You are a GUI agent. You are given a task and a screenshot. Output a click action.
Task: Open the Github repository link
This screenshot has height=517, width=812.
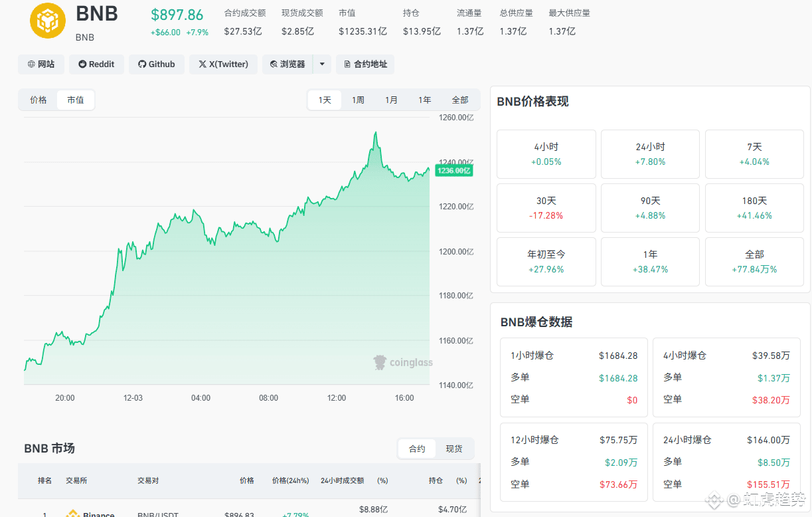point(157,64)
